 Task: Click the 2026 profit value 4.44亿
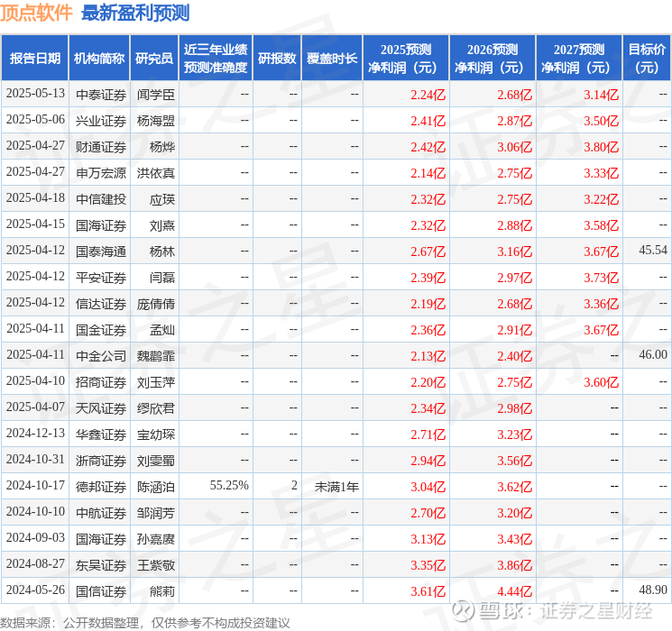click(515, 591)
